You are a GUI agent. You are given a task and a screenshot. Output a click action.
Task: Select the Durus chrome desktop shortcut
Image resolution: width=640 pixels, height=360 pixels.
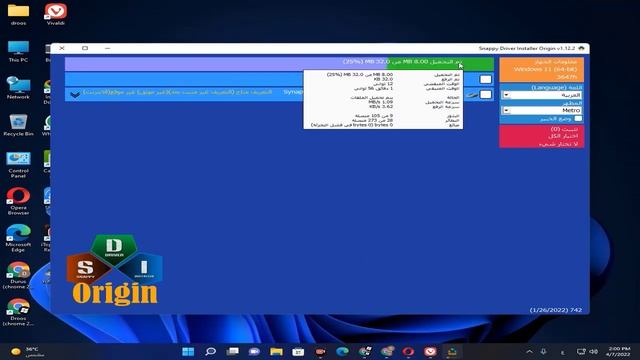[18, 276]
